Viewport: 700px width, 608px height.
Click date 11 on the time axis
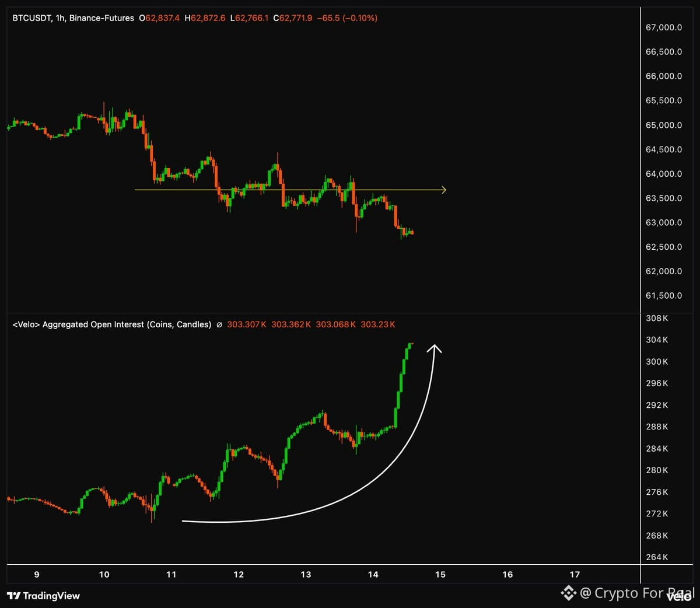point(171,575)
